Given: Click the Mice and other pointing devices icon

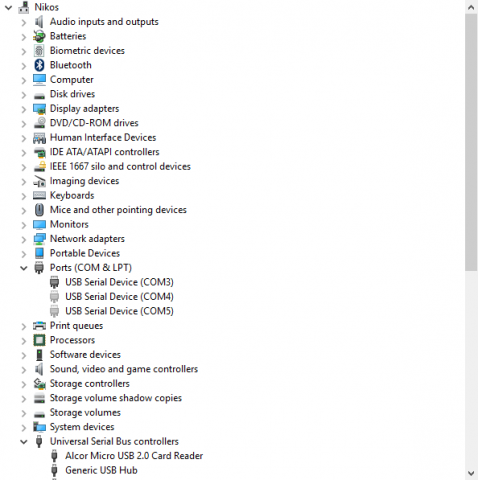Looking at the screenshot, I should pos(39,210).
